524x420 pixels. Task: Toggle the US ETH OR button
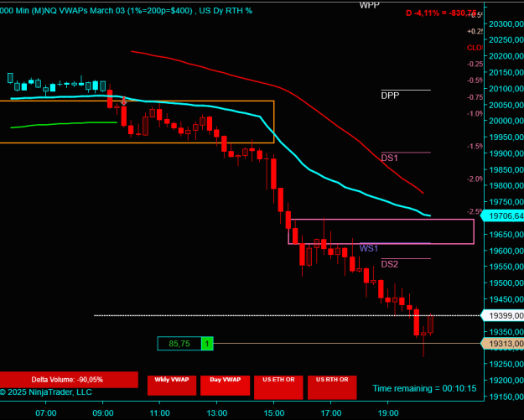click(278, 387)
